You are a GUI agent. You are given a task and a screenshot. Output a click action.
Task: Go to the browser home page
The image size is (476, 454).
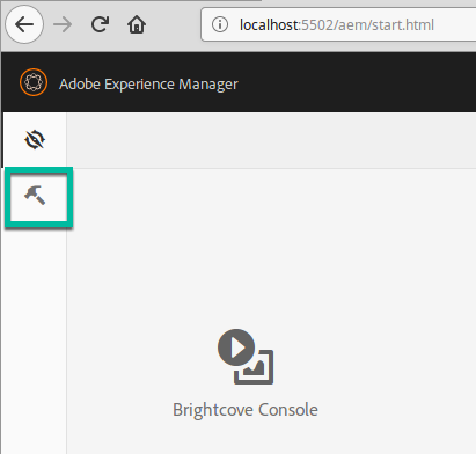(x=137, y=24)
